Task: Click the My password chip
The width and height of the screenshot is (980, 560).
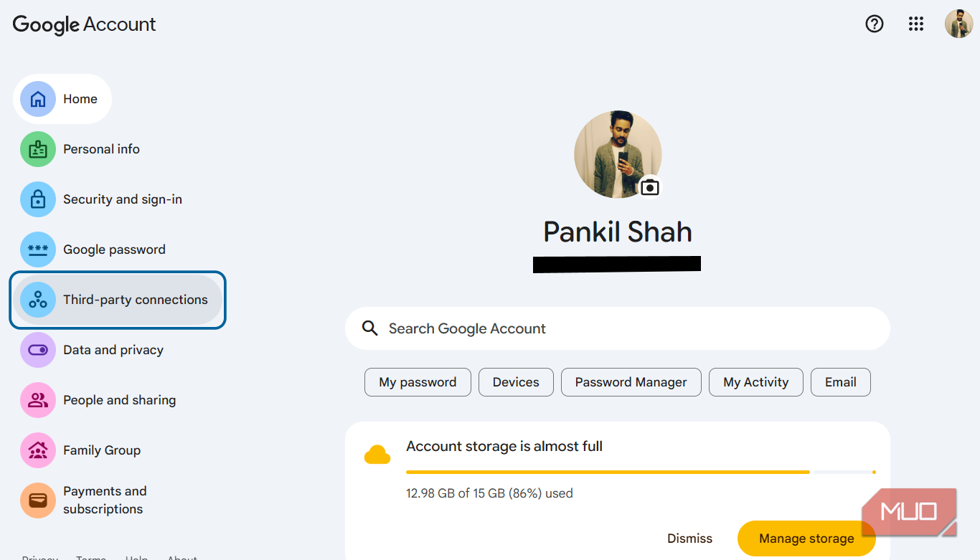Action: tap(418, 382)
